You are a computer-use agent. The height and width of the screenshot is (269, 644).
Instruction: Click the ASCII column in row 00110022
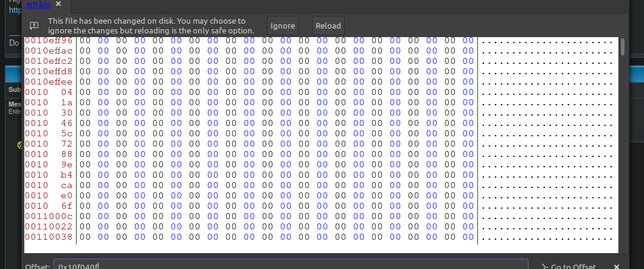(547, 227)
